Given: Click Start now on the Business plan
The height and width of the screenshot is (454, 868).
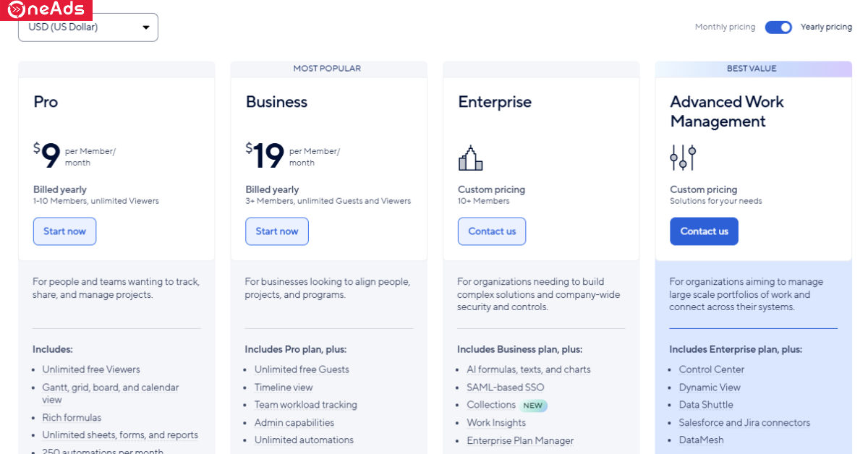Looking at the screenshot, I should 277,231.
